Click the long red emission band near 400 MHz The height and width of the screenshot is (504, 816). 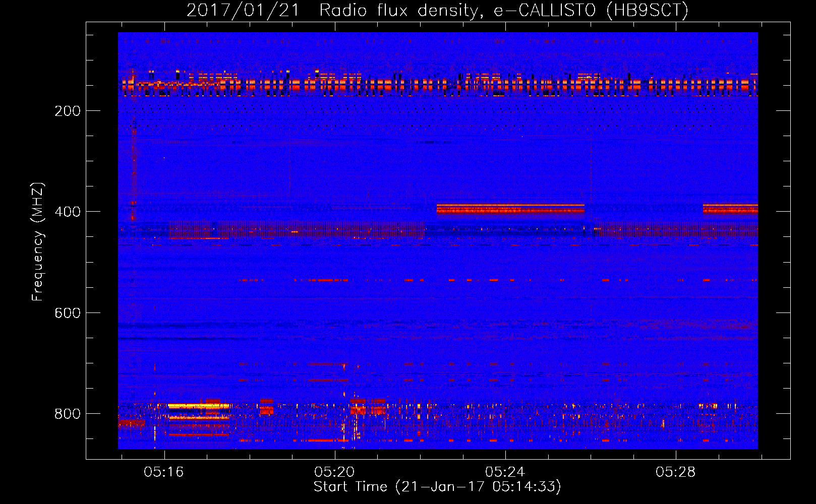(x=510, y=209)
